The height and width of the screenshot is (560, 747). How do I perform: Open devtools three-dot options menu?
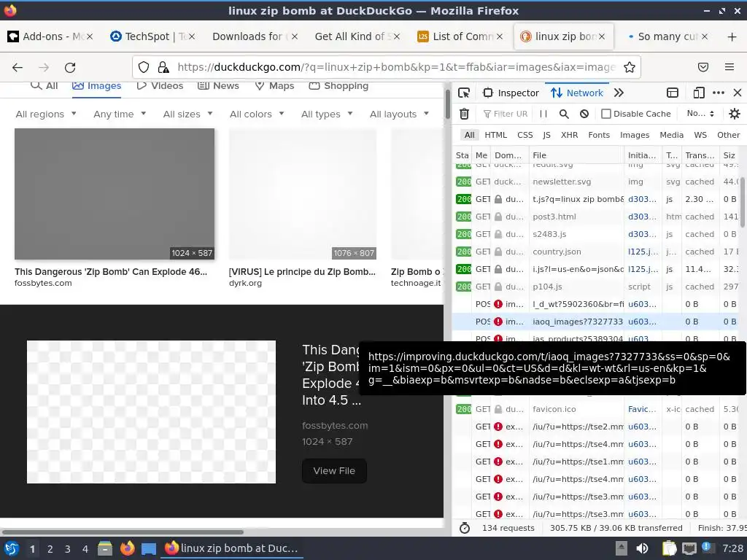[x=719, y=93]
